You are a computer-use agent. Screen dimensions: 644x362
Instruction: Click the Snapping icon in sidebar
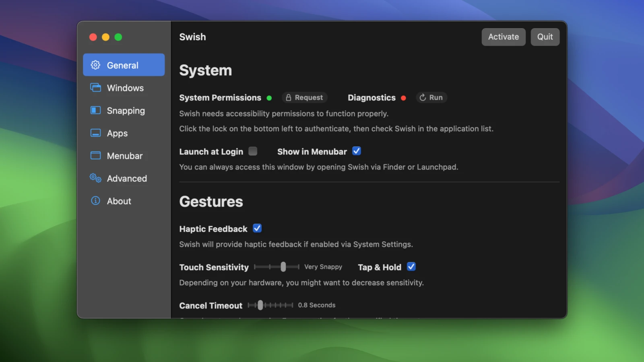pos(95,111)
